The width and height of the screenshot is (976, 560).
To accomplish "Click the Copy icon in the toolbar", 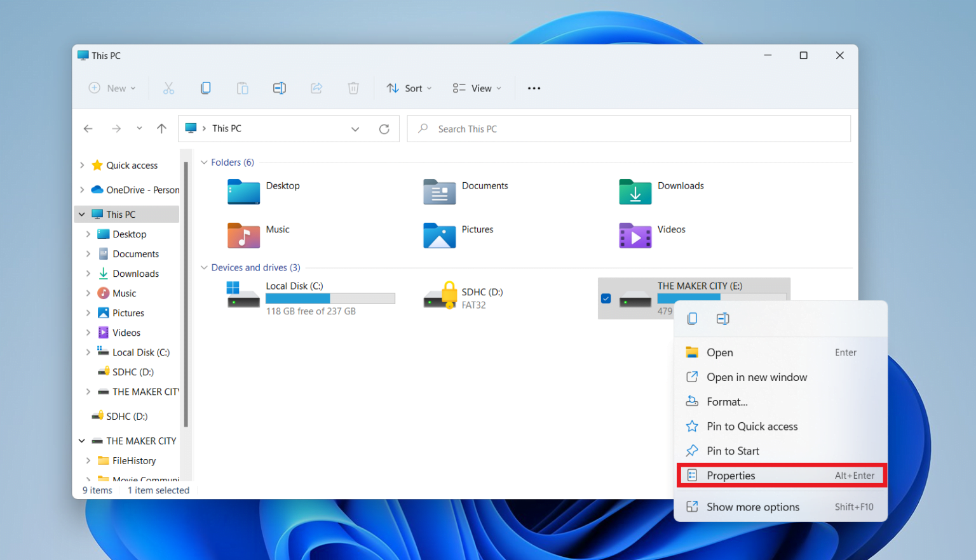I will click(206, 88).
